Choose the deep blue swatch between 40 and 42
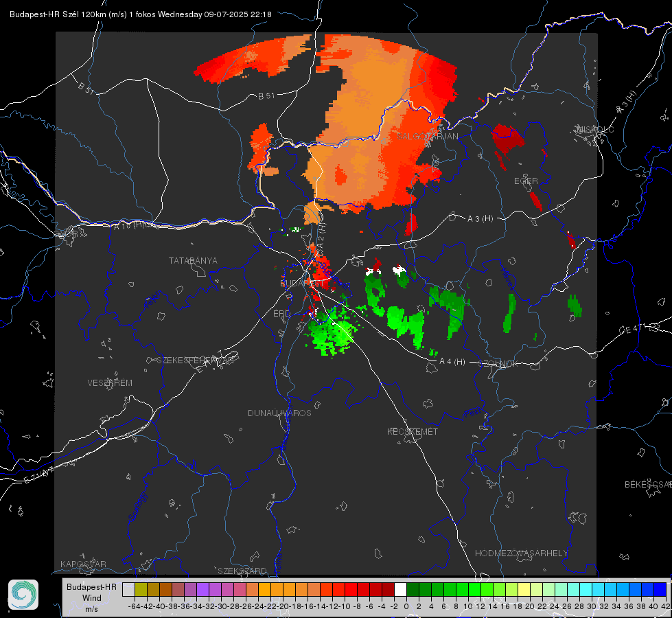 click(x=660, y=590)
